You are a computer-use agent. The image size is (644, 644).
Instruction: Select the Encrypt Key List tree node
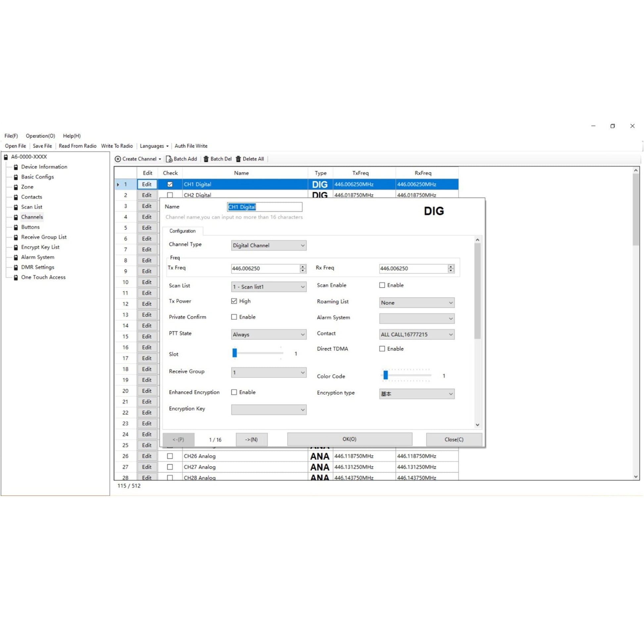(x=40, y=247)
